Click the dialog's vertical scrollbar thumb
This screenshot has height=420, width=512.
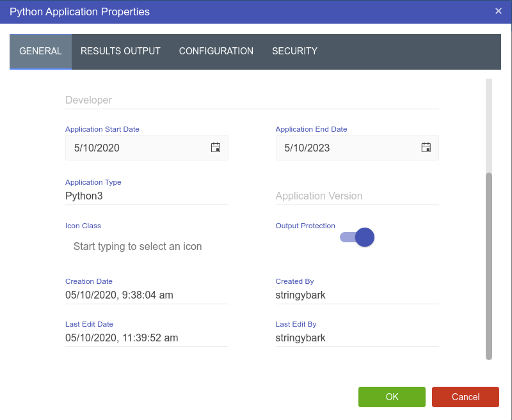click(x=489, y=265)
